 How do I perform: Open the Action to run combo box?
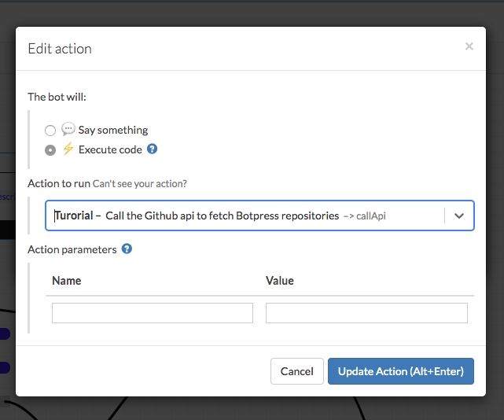pyautogui.click(x=244, y=216)
